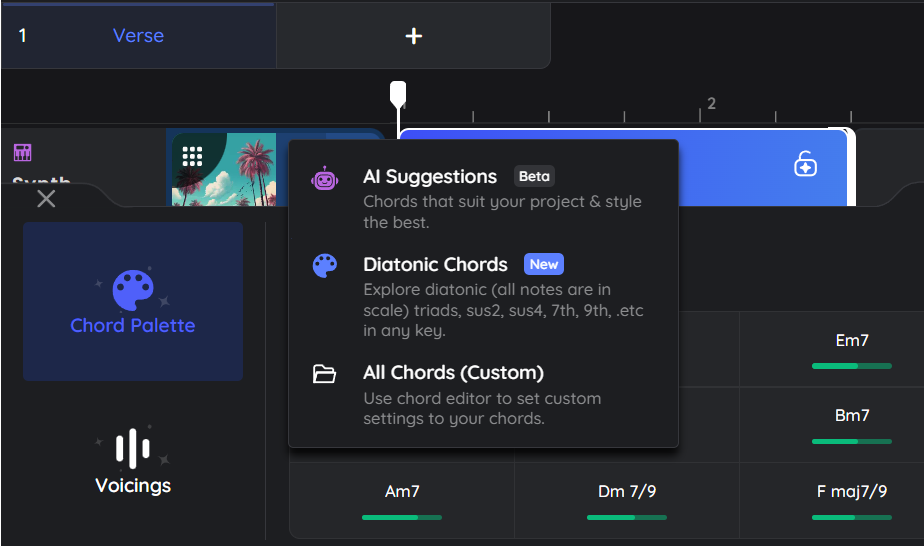Click the green bar under Em7
This screenshot has height=546, width=924.
point(852,366)
